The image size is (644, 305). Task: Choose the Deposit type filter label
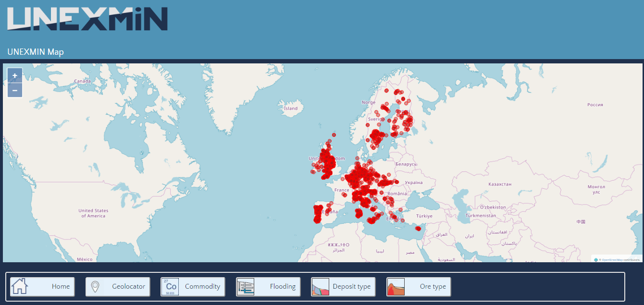pos(351,286)
